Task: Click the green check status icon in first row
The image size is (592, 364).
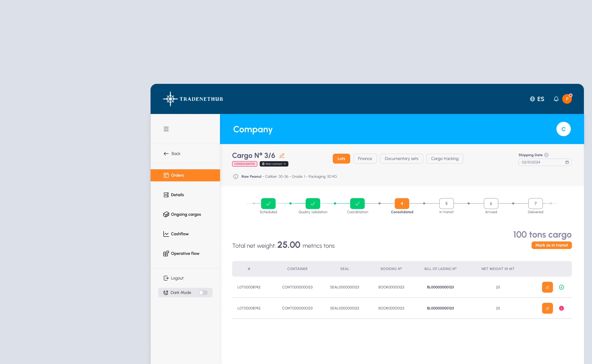Action: 561,287
